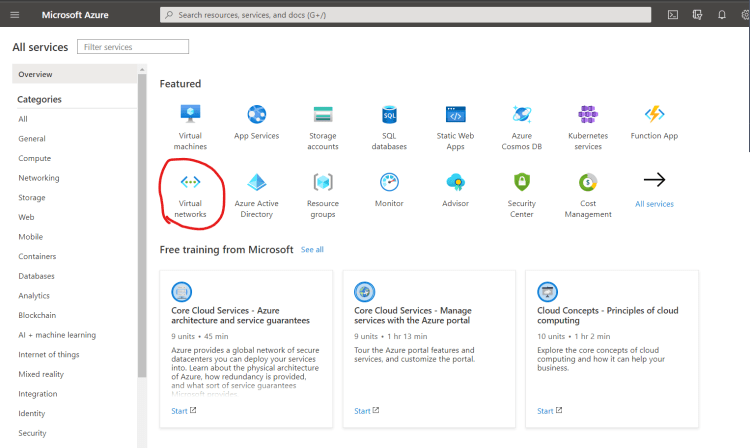Screen dimensions: 750x448
Task: Open Storage accounts
Action: point(323,127)
